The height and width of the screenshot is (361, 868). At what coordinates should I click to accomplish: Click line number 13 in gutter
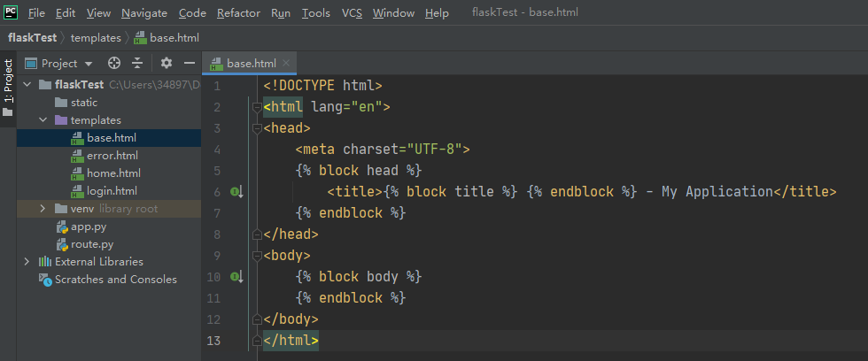213,341
